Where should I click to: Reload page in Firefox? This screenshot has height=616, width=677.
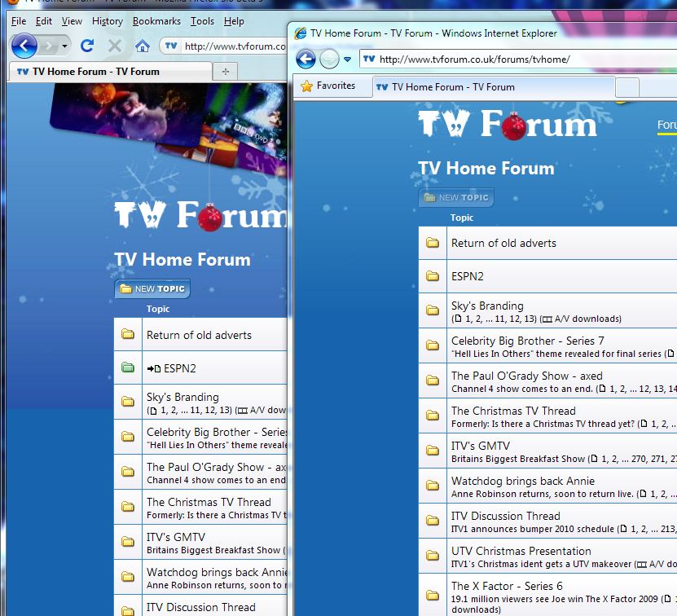pyautogui.click(x=87, y=46)
